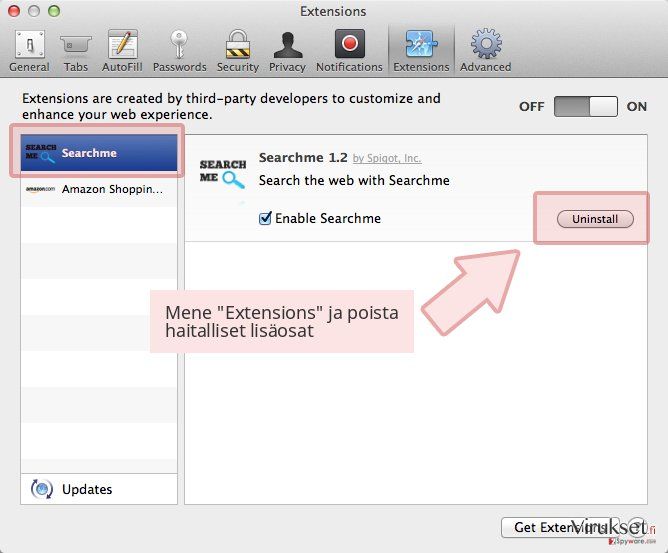Click the Updates refresh icon
Viewport: 668px width, 553px height.
click(x=42, y=489)
